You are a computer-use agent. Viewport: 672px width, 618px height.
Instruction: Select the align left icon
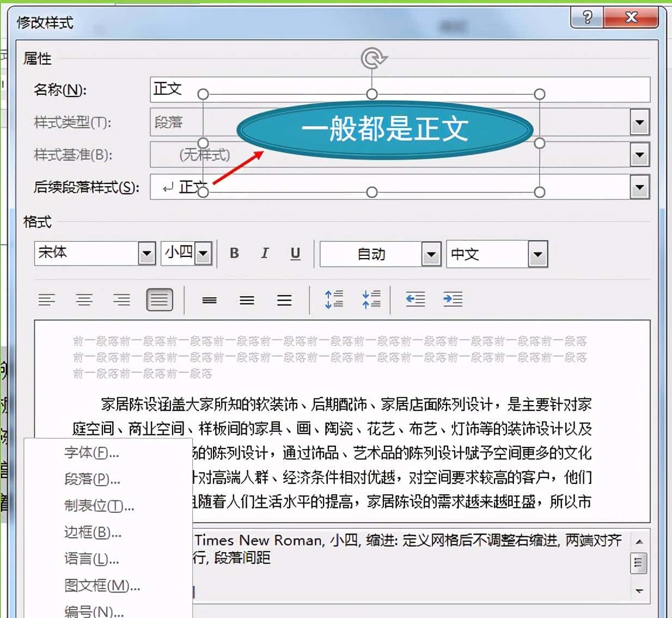(47, 299)
